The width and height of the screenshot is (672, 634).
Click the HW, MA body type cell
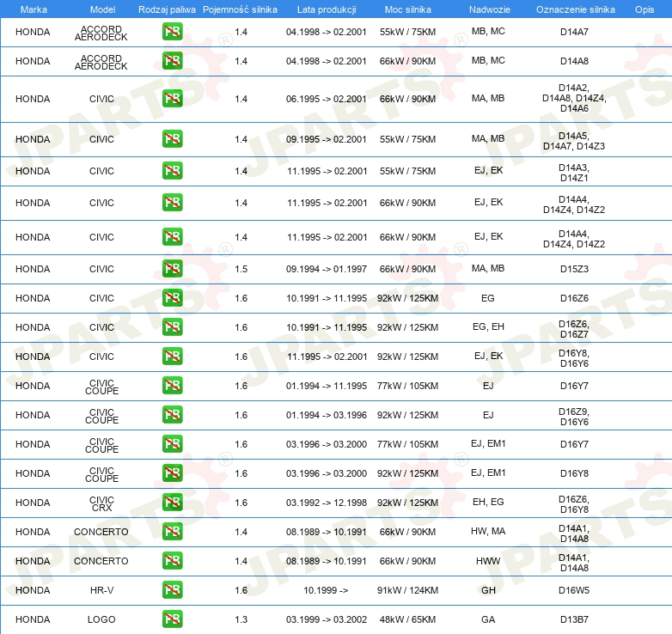488,531
